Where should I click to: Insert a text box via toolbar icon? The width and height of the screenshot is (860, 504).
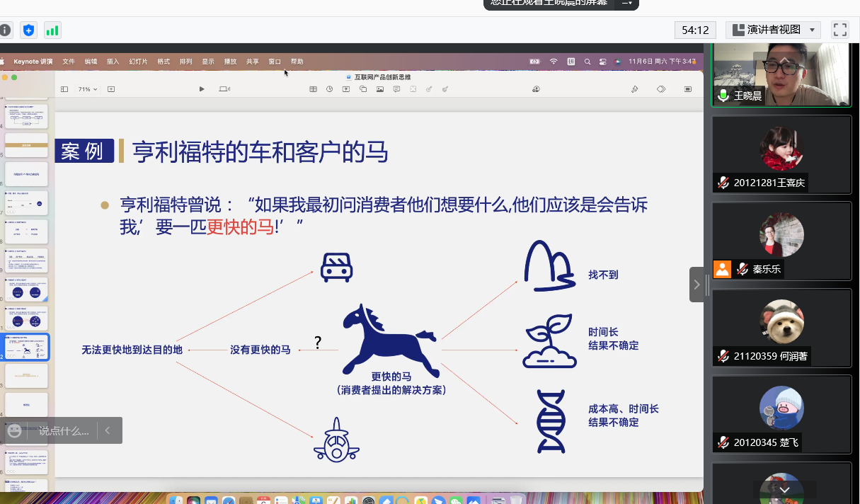[346, 89]
